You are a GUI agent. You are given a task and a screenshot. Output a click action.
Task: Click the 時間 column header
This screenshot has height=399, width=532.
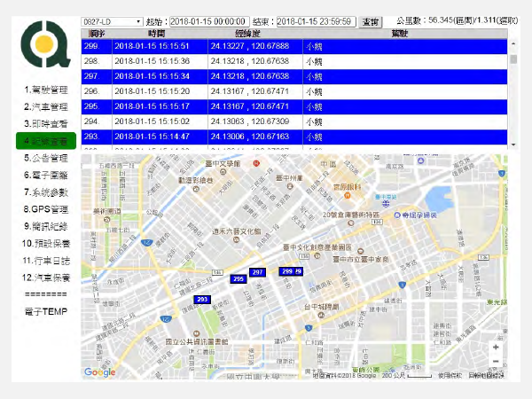click(x=156, y=34)
